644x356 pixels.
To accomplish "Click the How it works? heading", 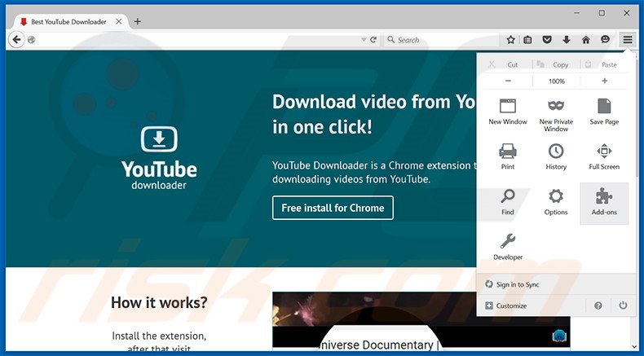I will (x=159, y=302).
